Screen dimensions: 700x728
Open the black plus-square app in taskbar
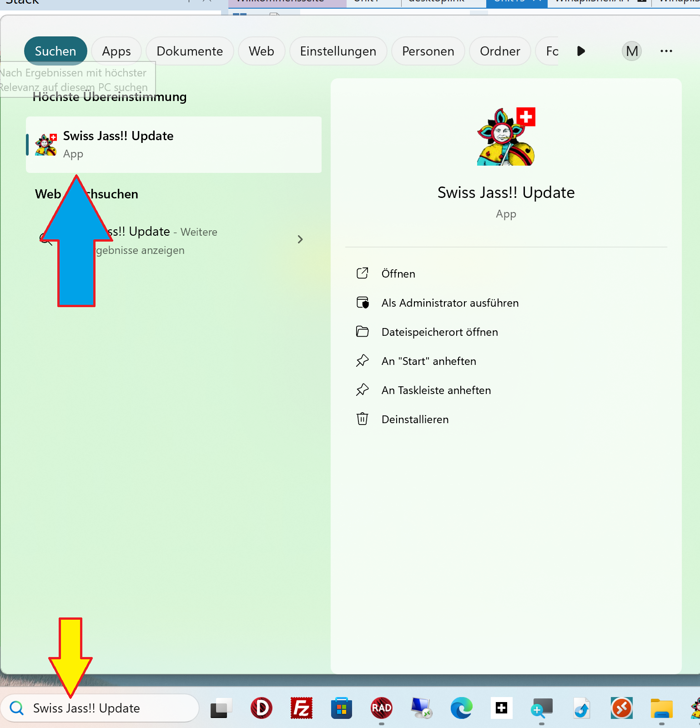(501, 708)
